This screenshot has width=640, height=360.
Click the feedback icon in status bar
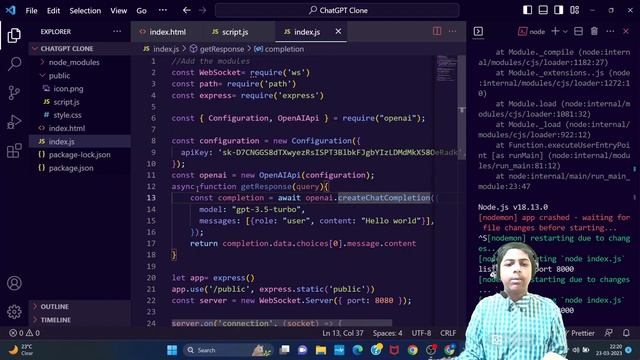[x=609, y=333]
